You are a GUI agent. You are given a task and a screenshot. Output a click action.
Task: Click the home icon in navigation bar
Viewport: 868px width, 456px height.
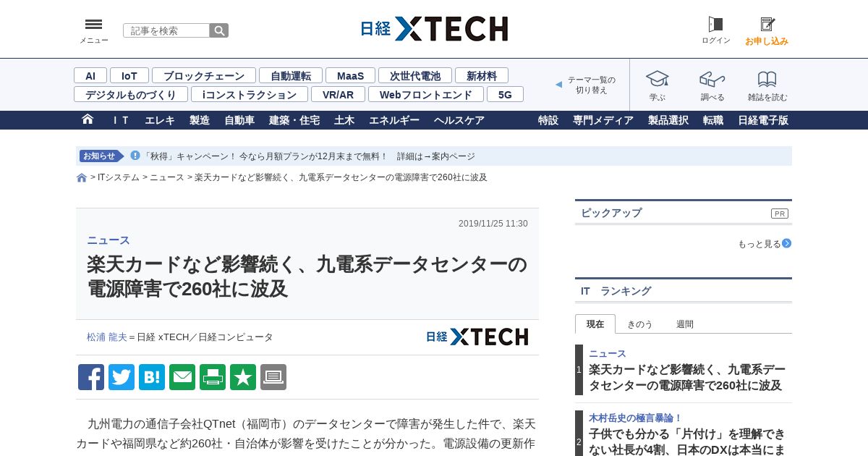[88, 119]
